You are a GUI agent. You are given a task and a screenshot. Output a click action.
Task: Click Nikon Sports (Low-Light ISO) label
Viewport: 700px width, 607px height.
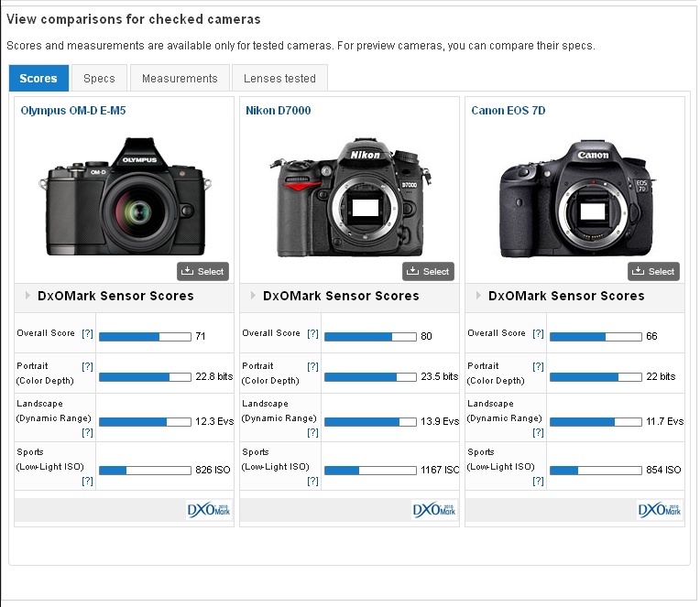click(x=276, y=460)
